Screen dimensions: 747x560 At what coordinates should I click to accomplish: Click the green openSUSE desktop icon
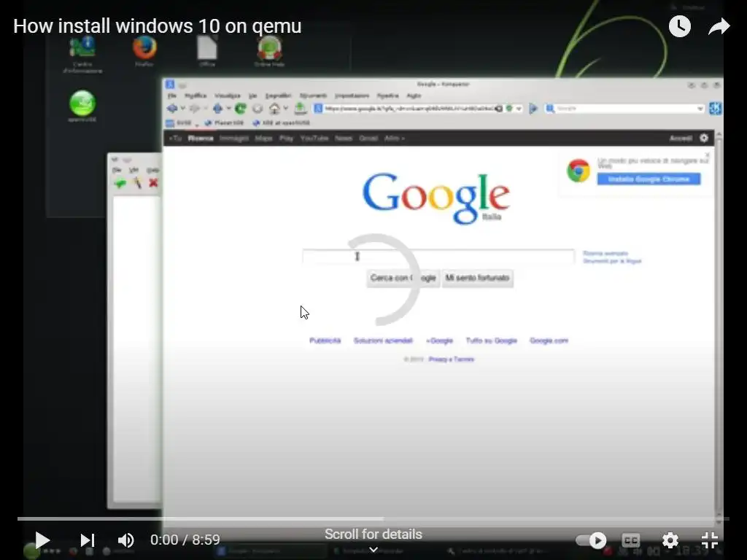click(x=82, y=106)
